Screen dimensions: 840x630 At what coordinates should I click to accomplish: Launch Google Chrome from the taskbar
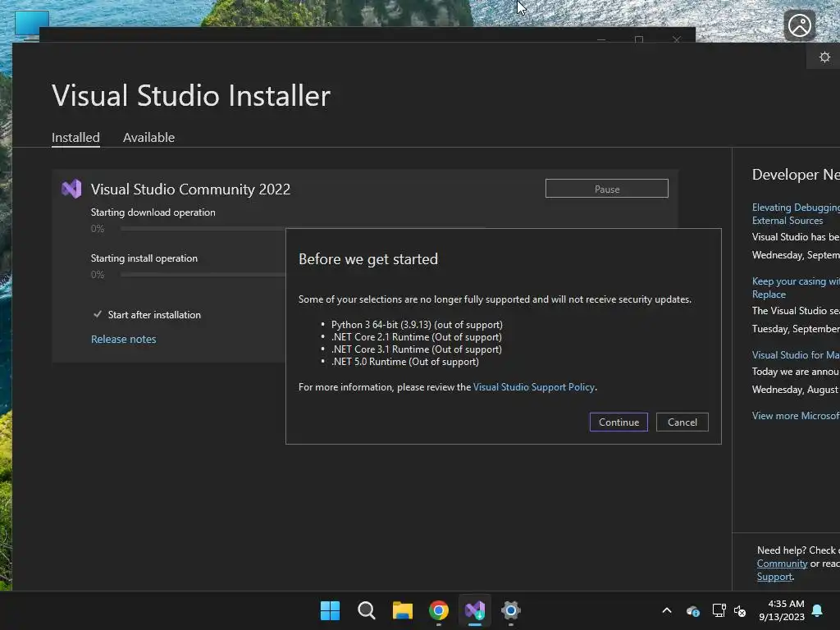point(438,610)
